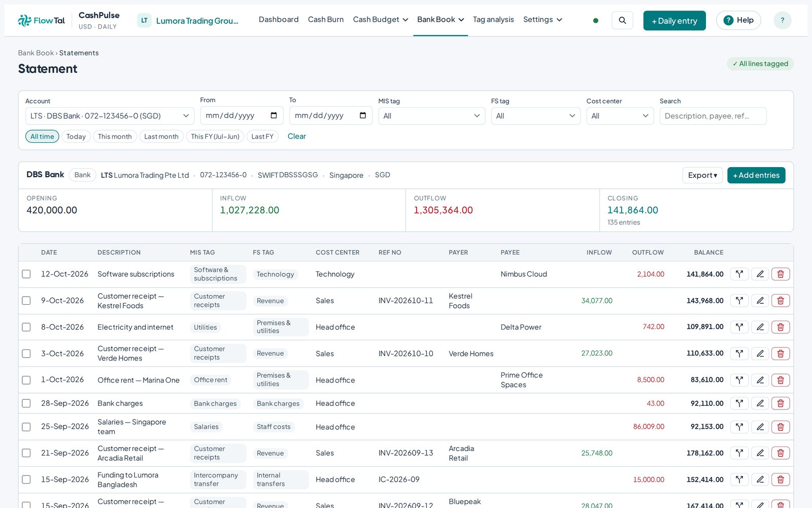Image resolution: width=812 pixels, height=508 pixels.
Task: Split the Arcadia Retail customer receipt row
Action: tap(739, 453)
